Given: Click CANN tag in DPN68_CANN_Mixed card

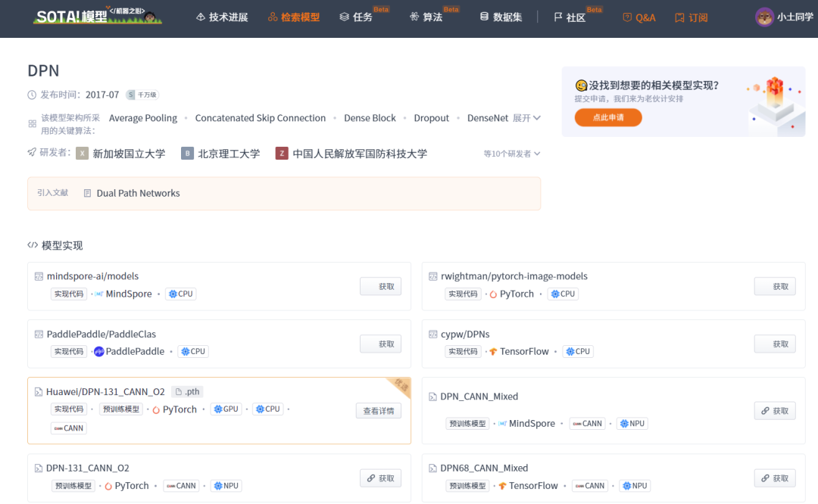Looking at the screenshot, I should pyautogui.click(x=589, y=486).
